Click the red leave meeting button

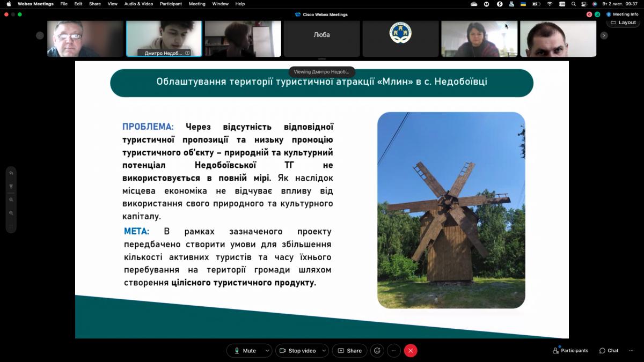pos(411,351)
